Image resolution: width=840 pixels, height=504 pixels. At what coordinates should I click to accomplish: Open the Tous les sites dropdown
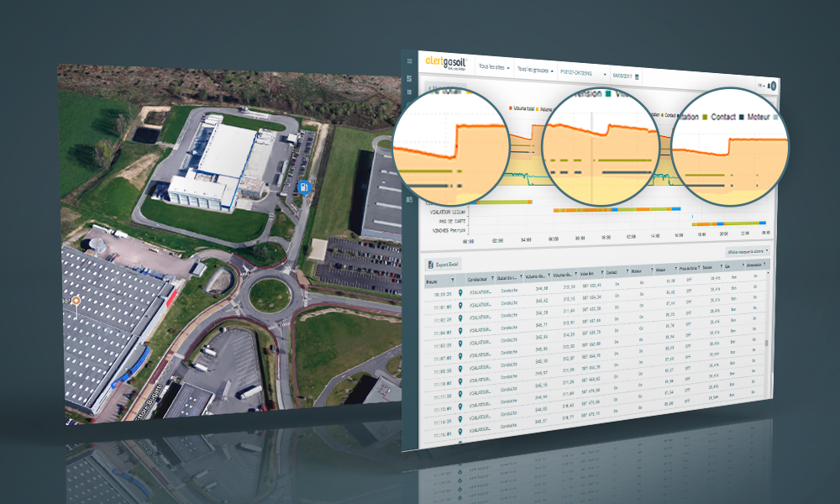click(x=494, y=66)
